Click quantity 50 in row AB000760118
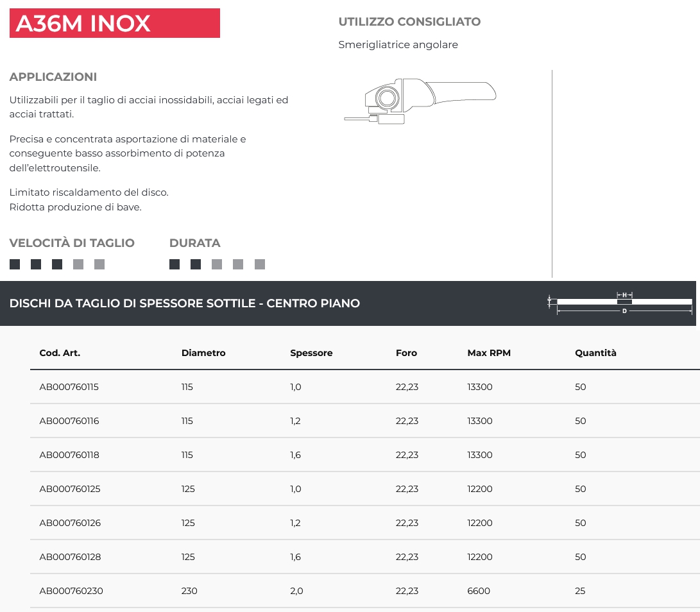 tap(581, 455)
